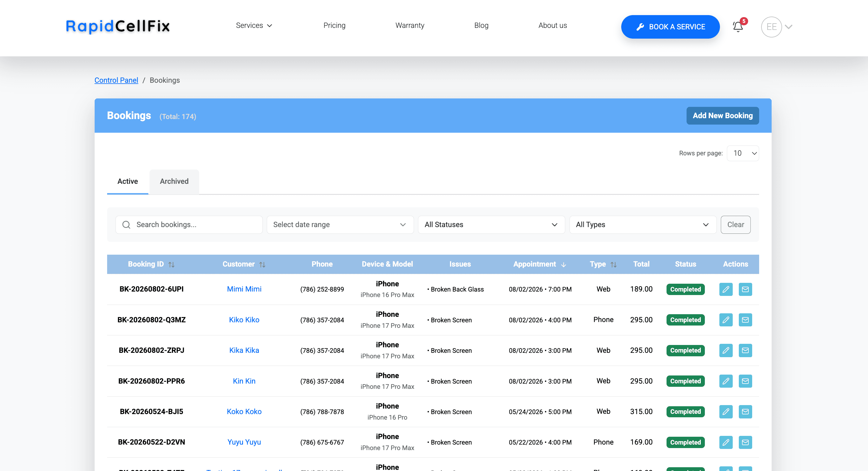Viewport: 868px width, 471px height.
Task: Click the Bookings breadcrumb text
Action: pyautogui.click(x=164, y=80)
